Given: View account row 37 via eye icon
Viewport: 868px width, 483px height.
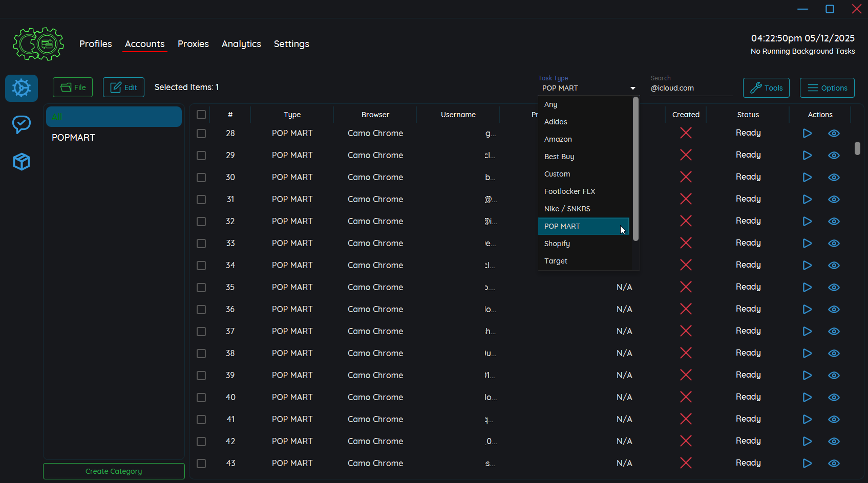Looking at the screenshot, I should coord(834,331).
